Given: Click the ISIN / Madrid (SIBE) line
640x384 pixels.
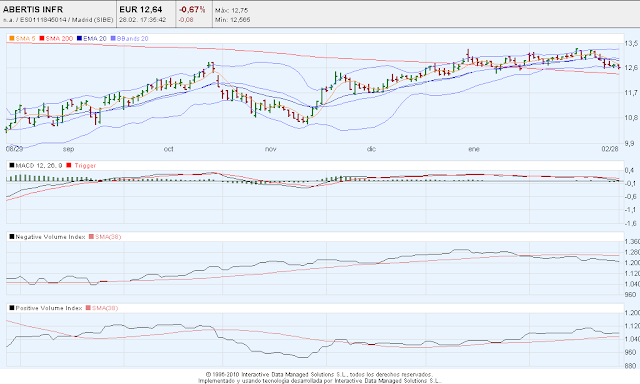Looking at the screenshot, I should coord(58,20).
